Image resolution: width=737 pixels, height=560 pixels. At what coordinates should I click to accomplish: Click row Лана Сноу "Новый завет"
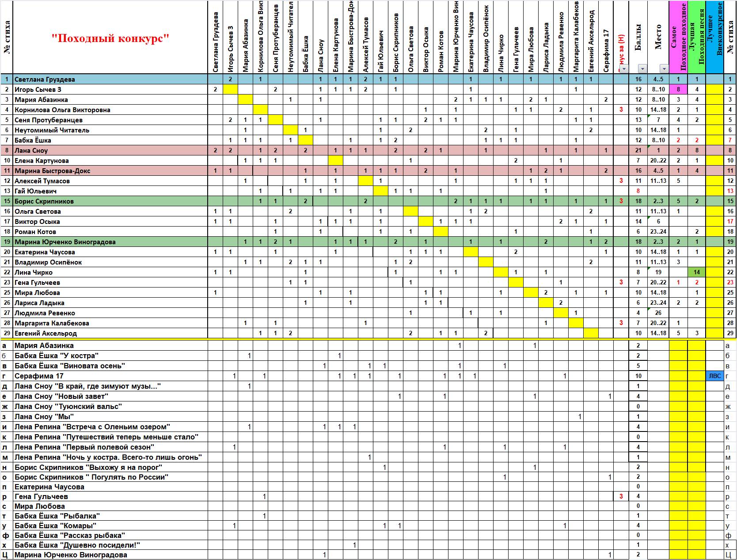point(67,397)
